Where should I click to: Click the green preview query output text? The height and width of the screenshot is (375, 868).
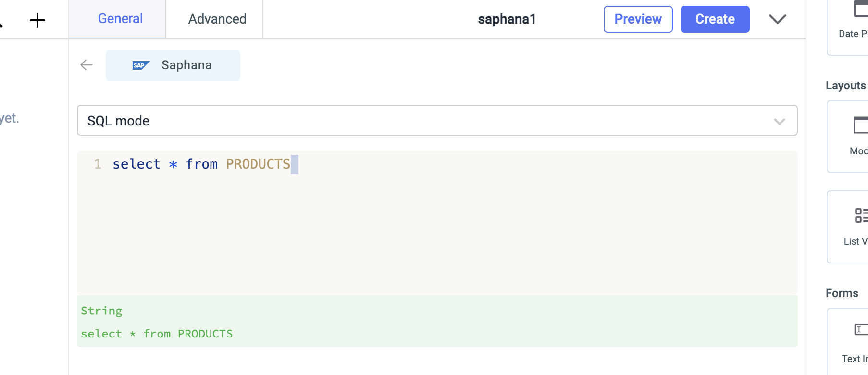click(x=157, y=334)
